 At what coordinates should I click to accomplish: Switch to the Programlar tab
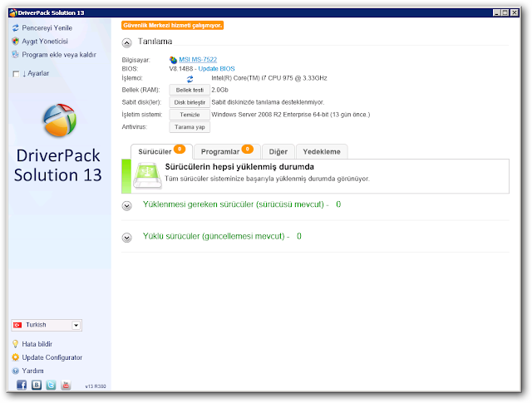[227, 151]
